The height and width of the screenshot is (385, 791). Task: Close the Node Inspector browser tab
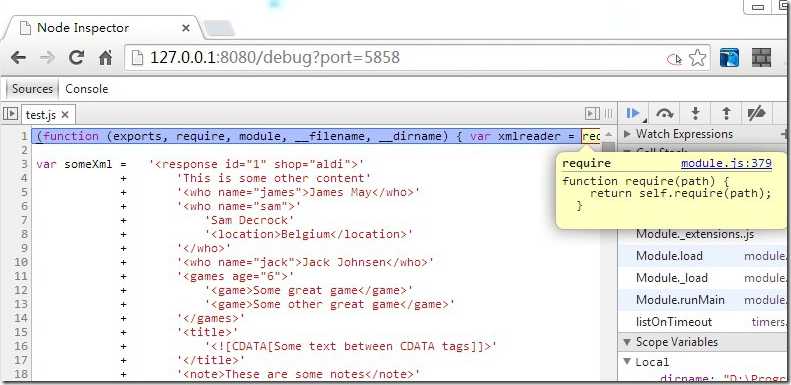pos(186,28)
